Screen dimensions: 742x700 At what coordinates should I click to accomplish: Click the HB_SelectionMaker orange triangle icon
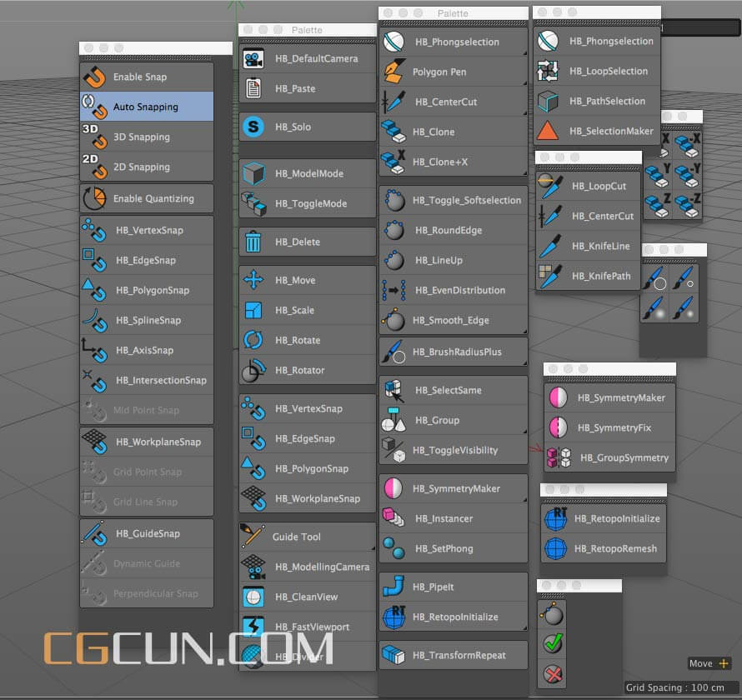click(x=548, y=132)
